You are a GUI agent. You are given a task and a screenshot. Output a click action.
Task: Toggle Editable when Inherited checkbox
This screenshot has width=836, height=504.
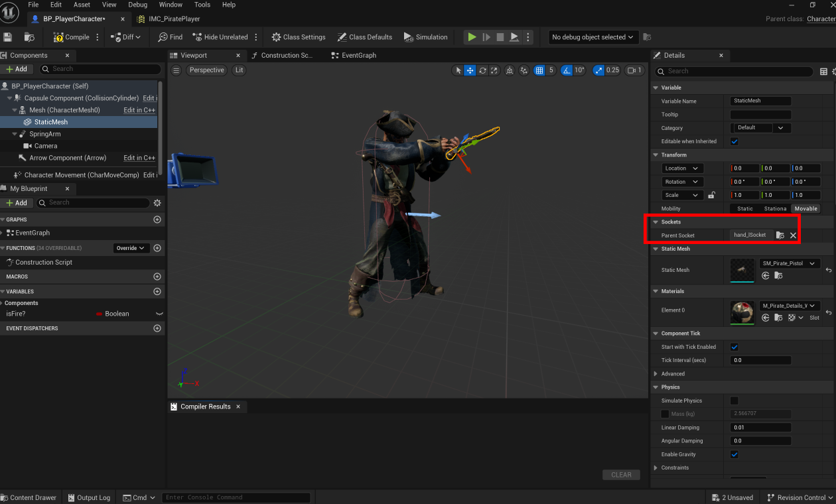coord(734,141)
